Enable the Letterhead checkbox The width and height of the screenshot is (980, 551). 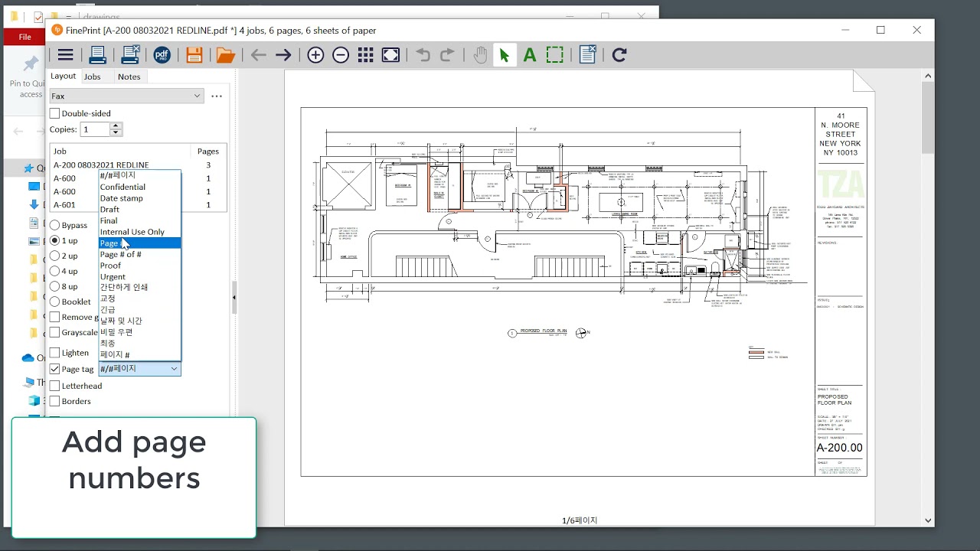click(54, 386)
